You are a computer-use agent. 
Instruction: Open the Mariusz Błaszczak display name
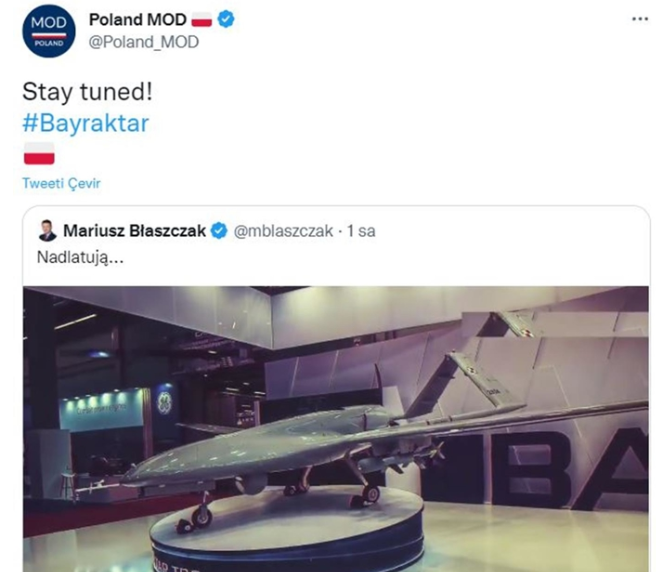pyautogui.click(x=134, y=231)
